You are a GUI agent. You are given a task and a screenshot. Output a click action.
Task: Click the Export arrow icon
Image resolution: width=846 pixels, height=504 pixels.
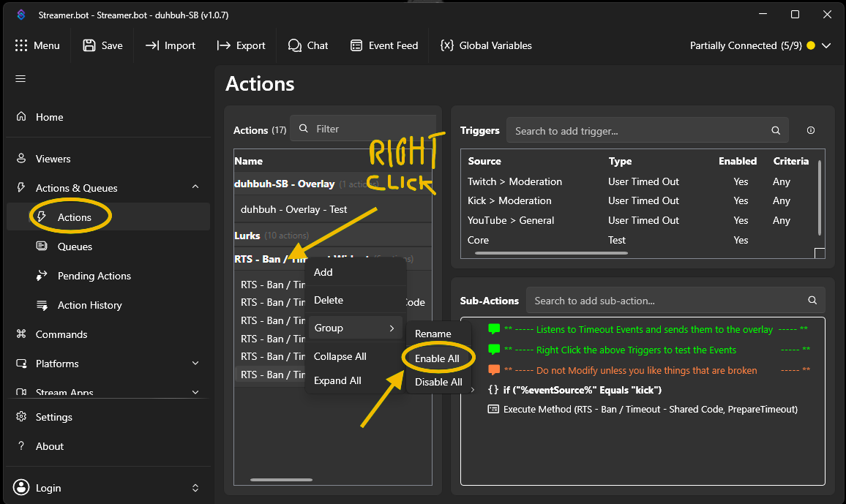point(223,45)
